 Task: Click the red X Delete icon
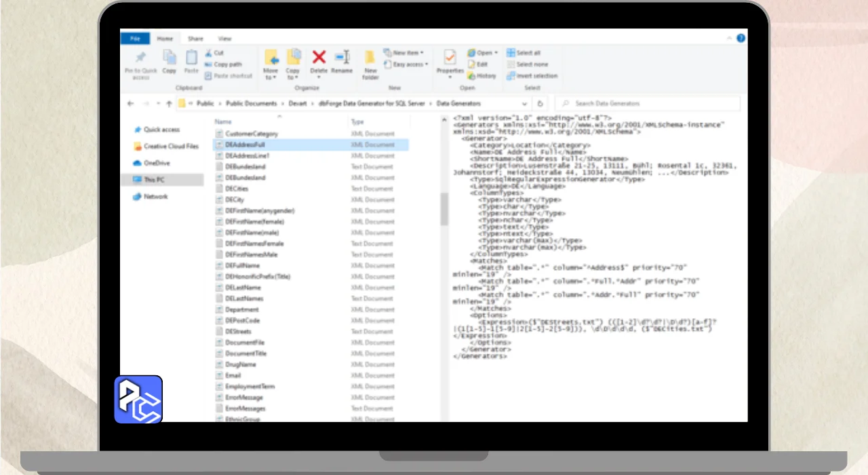319,58
